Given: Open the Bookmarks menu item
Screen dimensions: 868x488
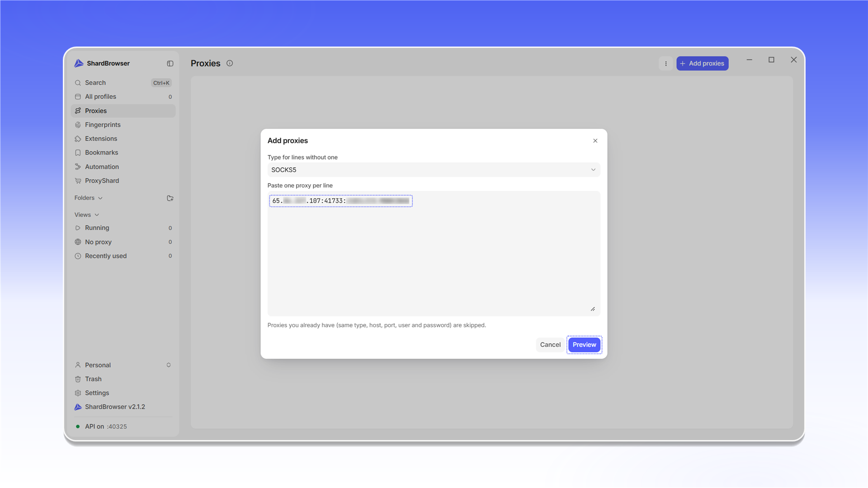Looking at the screenshot, I should tap(123, 153).
